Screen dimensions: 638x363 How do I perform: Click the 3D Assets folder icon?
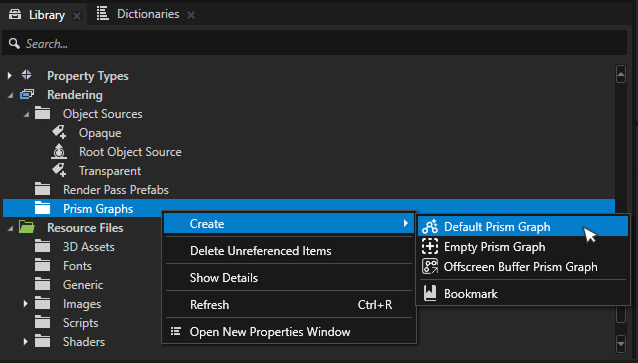pyautogui.click(x=42, y=246)
